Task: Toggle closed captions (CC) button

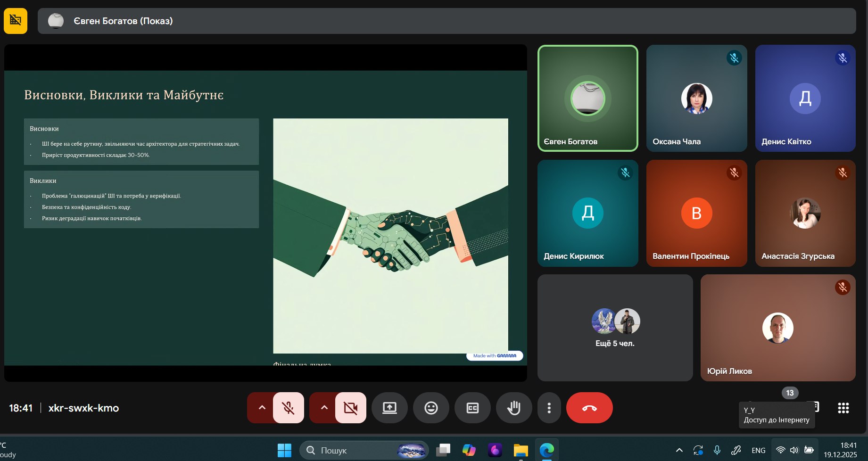Action: tap(472, 408)
